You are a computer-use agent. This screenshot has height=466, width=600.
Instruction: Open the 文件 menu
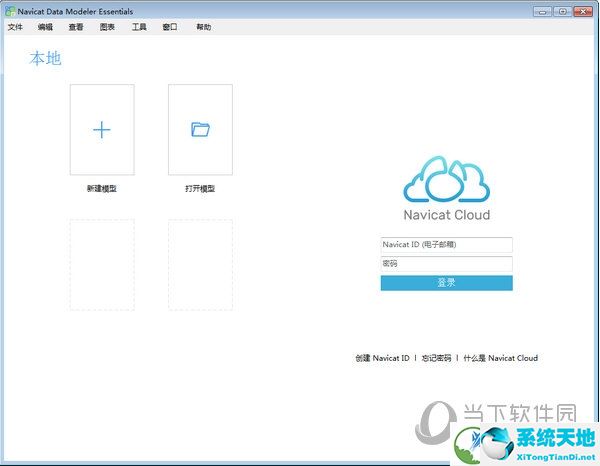[x=15, y=27]
